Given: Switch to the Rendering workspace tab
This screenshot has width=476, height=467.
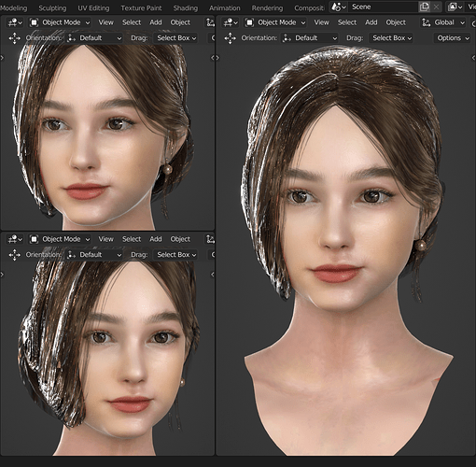Looking at the screenshot, I should 267,8.
